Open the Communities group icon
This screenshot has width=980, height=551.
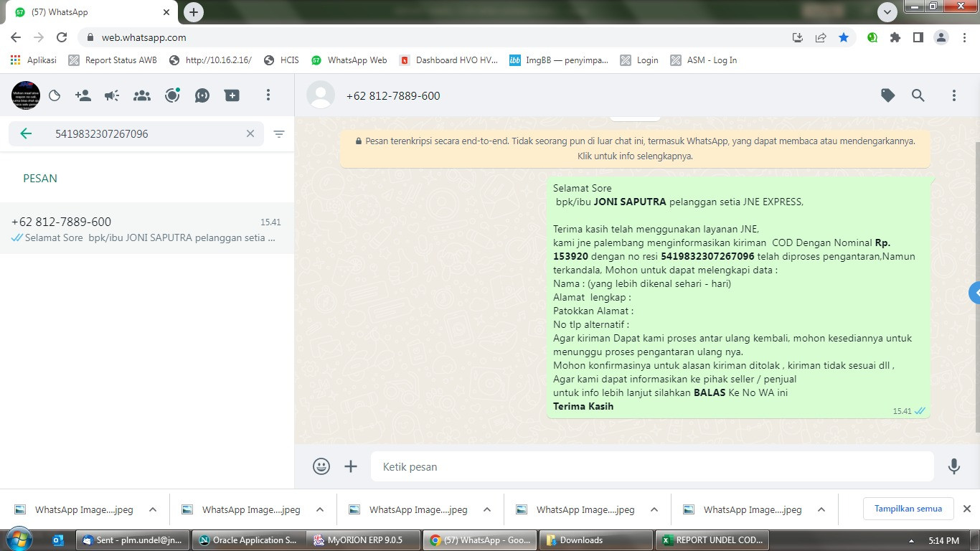tap(142, 95)
